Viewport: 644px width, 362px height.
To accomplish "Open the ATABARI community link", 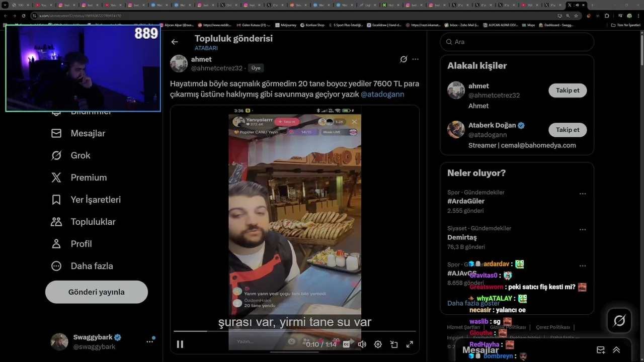I will coord(206,48).
